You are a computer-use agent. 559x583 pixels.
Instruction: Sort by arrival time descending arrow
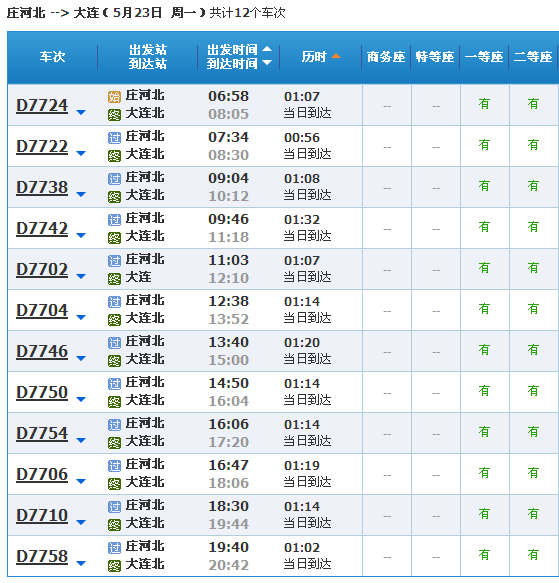click(x=267, y=63)
